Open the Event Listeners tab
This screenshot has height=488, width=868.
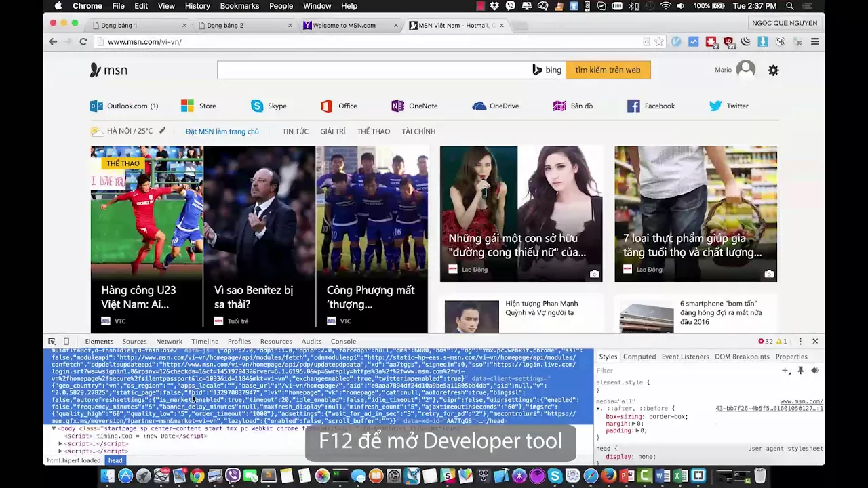point(685,357)
